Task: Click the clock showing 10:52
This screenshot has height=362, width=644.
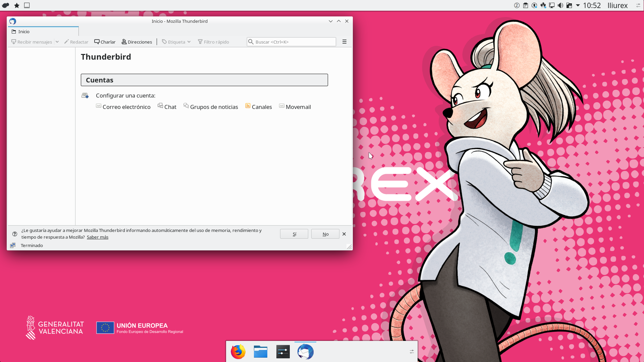Action: (592, 5)
